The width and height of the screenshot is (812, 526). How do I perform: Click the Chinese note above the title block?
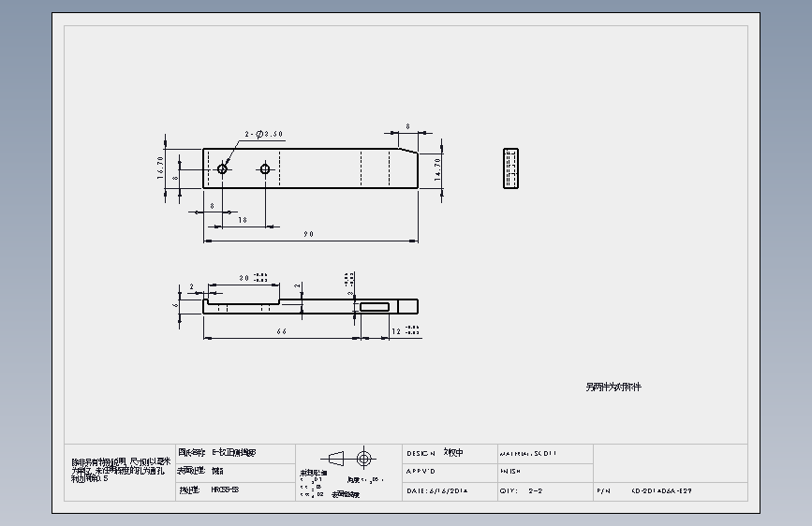pyautogui.click(x=613, y=387)
